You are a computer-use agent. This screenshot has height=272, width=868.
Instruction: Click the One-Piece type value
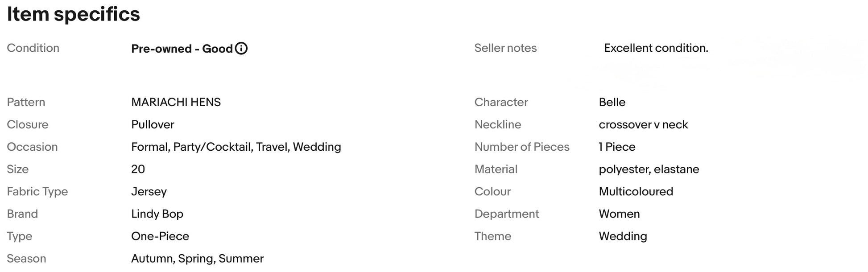click(160, 236)
